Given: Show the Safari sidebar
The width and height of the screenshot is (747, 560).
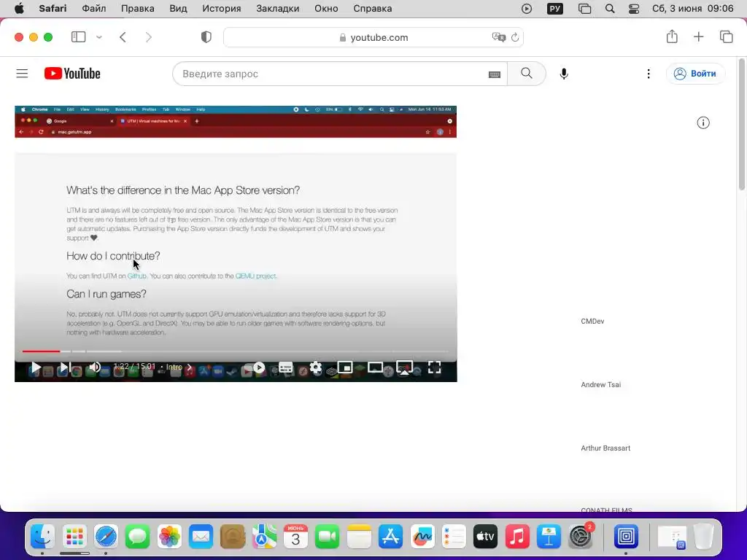Looking at the screenshot, I should pos(79,37).
